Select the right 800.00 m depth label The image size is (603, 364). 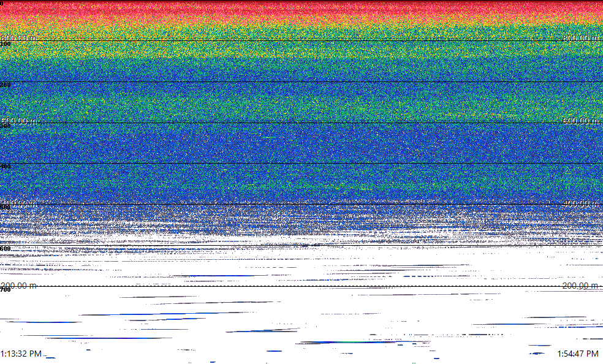click(581, 38)
